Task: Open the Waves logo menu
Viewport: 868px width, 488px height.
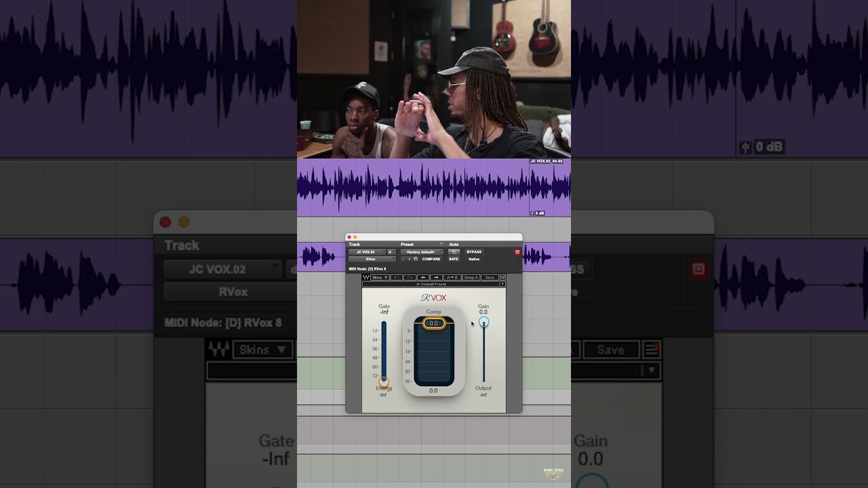Action: [x=366, y=277]
